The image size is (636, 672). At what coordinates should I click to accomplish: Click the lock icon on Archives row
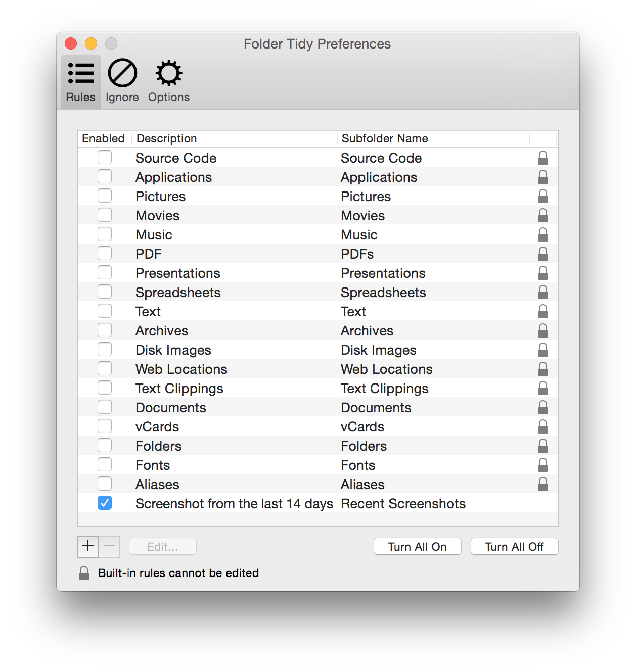coord(543,330)
